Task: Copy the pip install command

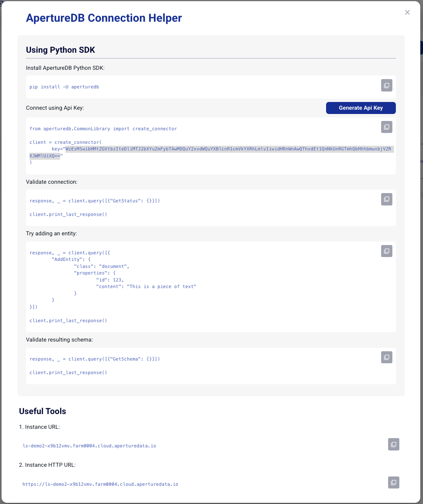Action: (387, 85)
